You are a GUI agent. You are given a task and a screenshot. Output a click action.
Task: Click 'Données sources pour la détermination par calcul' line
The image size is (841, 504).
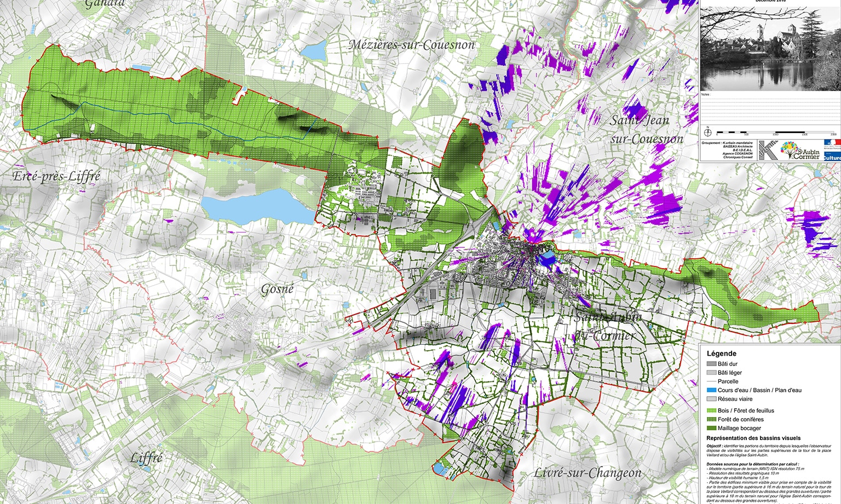coord(752,464)
